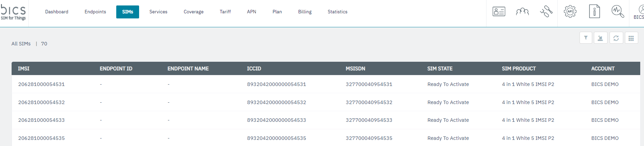Open the user group icon

(x=522, y=12)
